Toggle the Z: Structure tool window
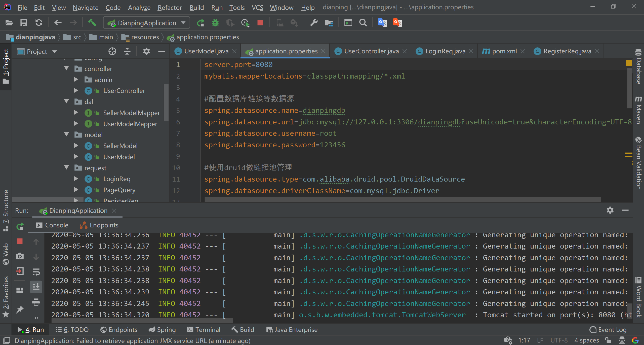 6,211
